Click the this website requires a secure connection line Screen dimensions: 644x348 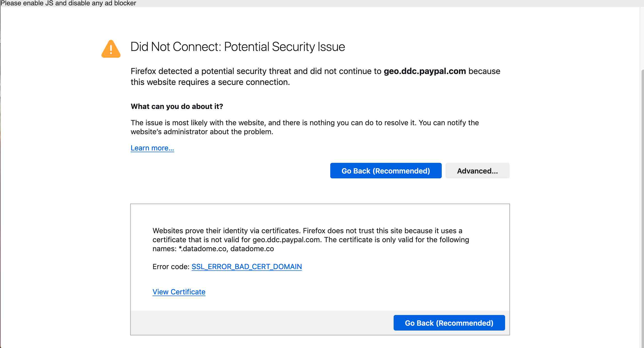click(210, 82)
